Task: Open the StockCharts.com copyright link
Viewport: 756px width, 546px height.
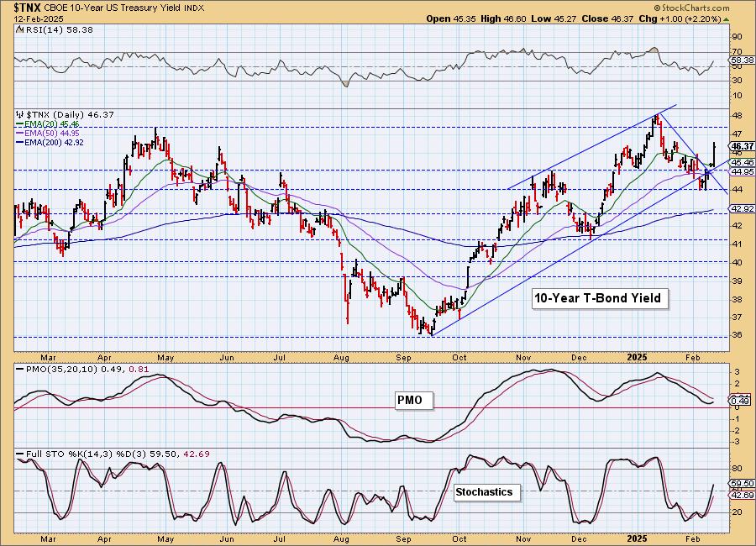Action: pyautogui.click(x=691, y=8)
